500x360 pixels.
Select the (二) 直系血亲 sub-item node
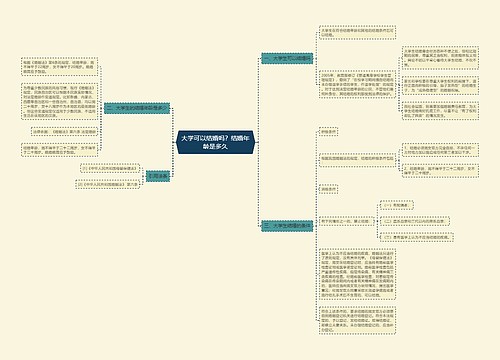415,221
